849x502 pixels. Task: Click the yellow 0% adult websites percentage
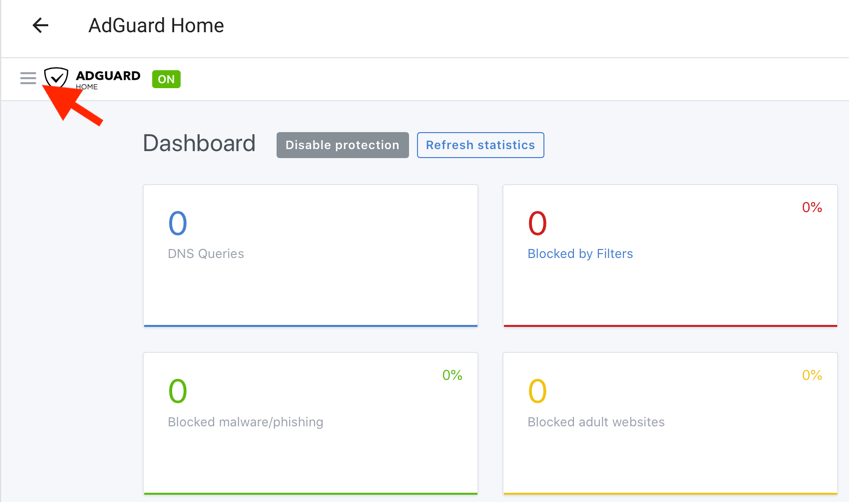coord(812,375)
